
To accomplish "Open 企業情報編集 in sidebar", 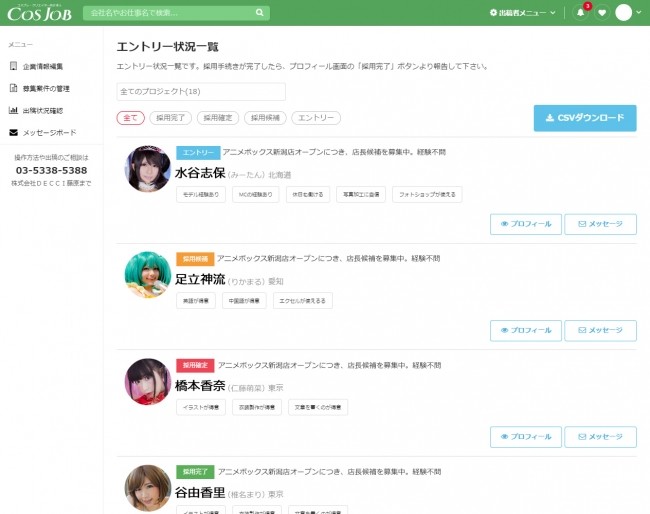I will click(x=44, y=66).
